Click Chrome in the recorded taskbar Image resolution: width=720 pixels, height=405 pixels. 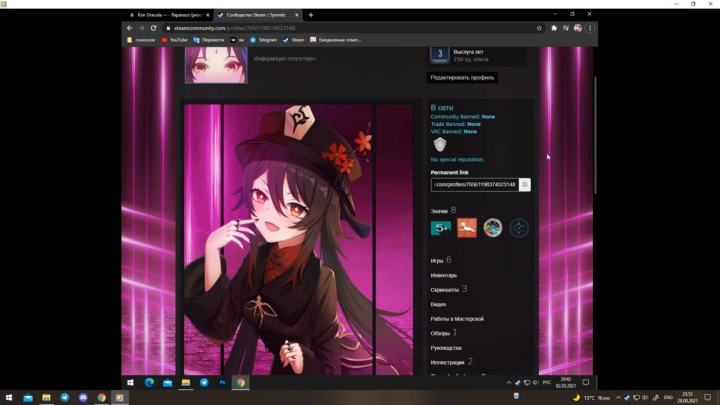click(241, 382)
